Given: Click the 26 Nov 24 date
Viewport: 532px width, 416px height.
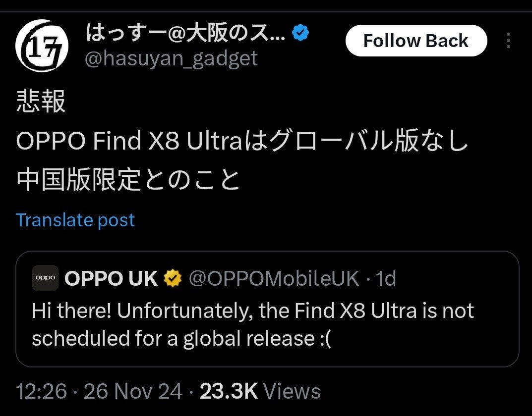Looking at the screenshot, I should [133, 391].
